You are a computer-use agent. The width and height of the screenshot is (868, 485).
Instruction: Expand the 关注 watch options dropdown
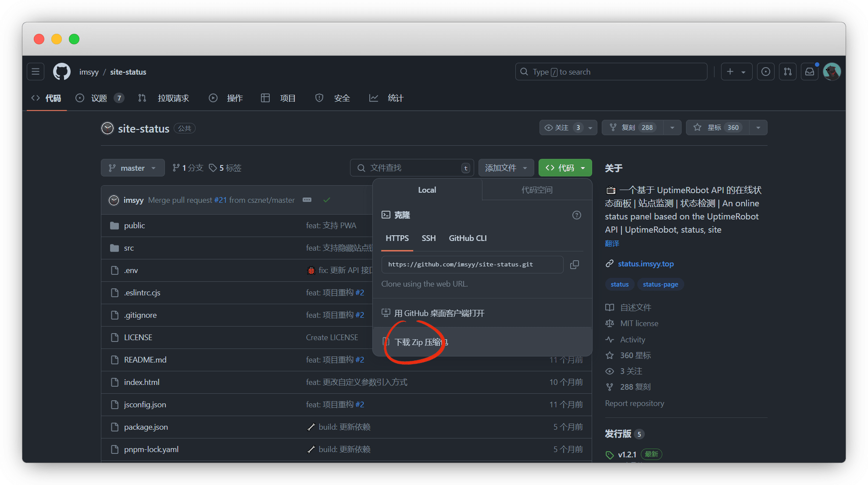click(x=590, y=128)
